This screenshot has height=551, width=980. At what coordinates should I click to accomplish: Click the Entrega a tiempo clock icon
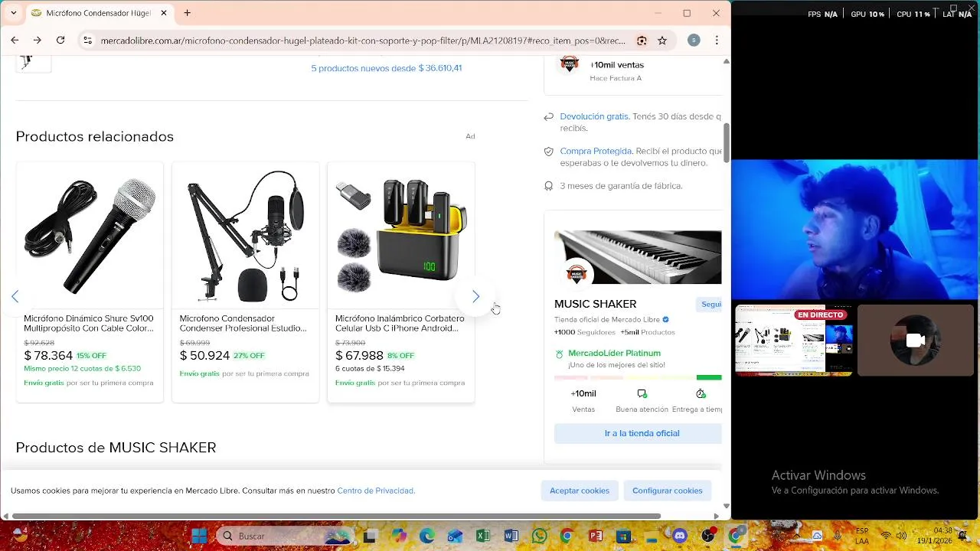point(701,393)
